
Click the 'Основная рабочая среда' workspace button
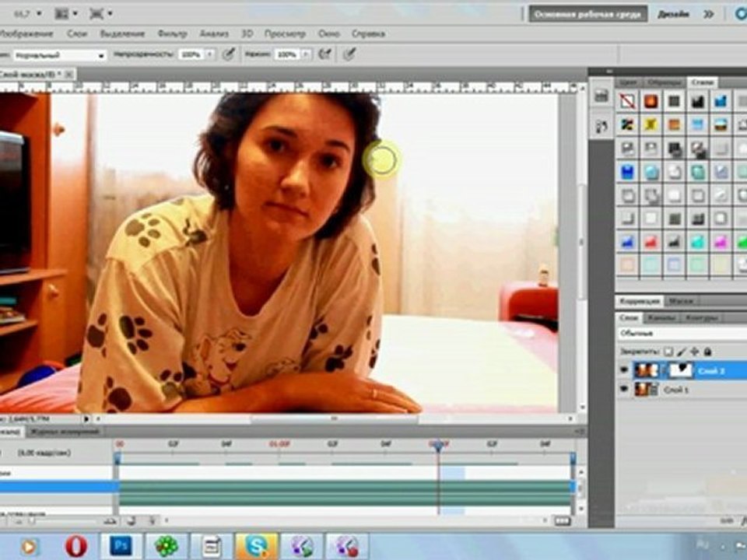[588, 14]
